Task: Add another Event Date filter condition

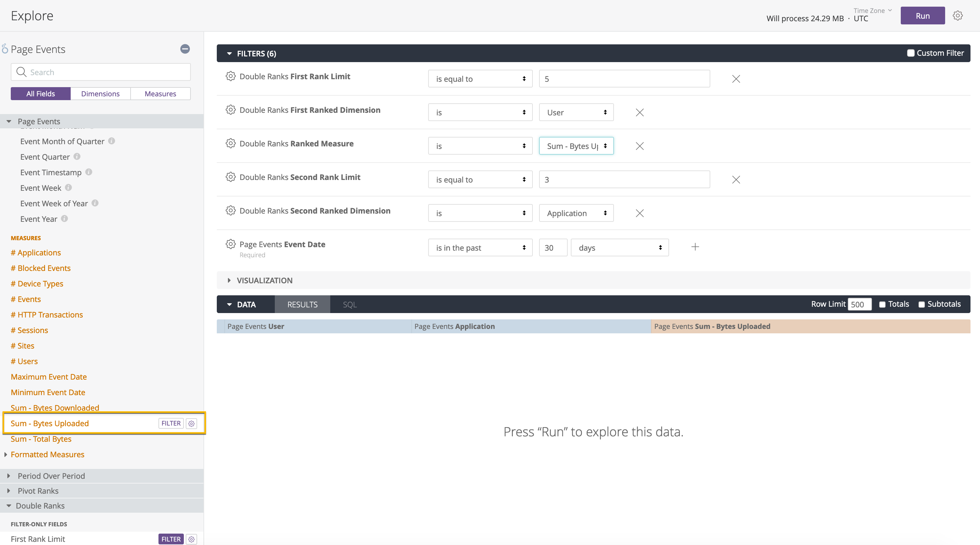Action: point(695,247)
